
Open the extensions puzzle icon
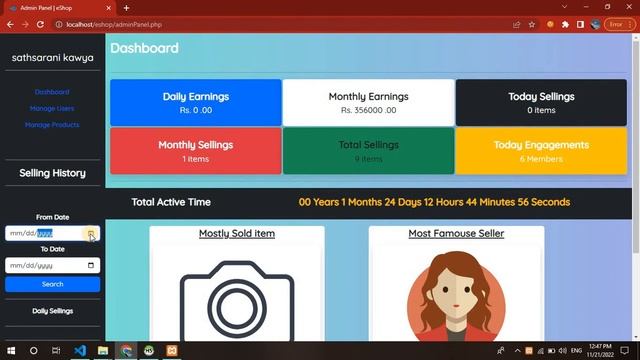click(x=565, y=24)
